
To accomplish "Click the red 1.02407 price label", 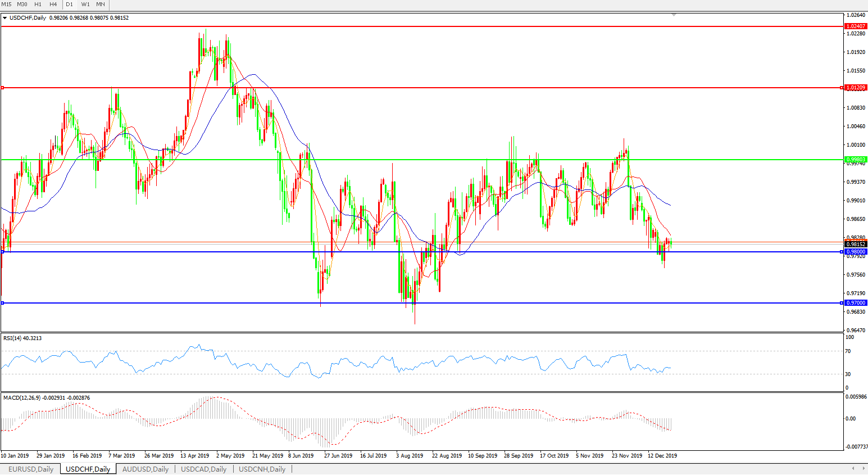I will (856, 26).
